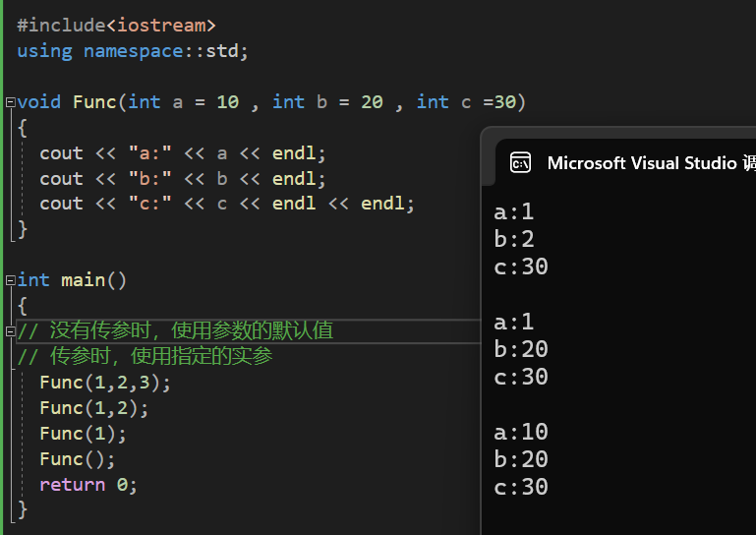
Task: Click the main() function name
Action: click(93, 280)
